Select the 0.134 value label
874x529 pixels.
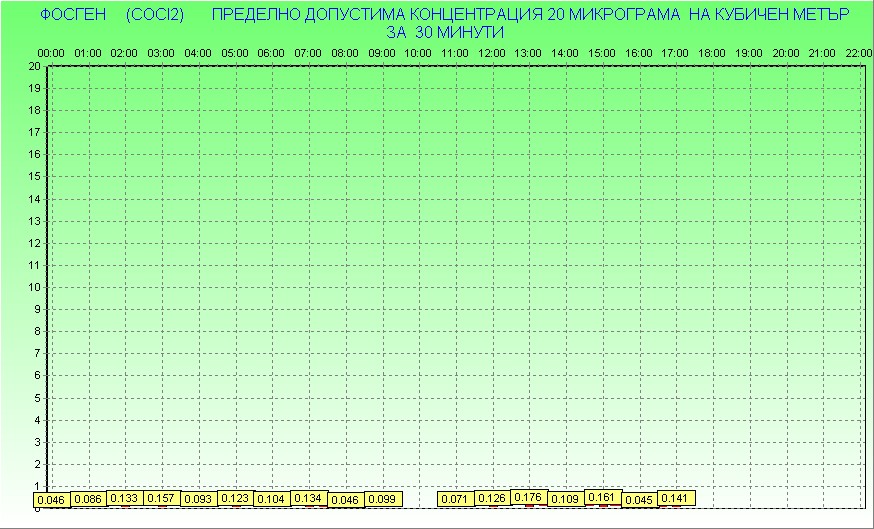coord(309,498)
